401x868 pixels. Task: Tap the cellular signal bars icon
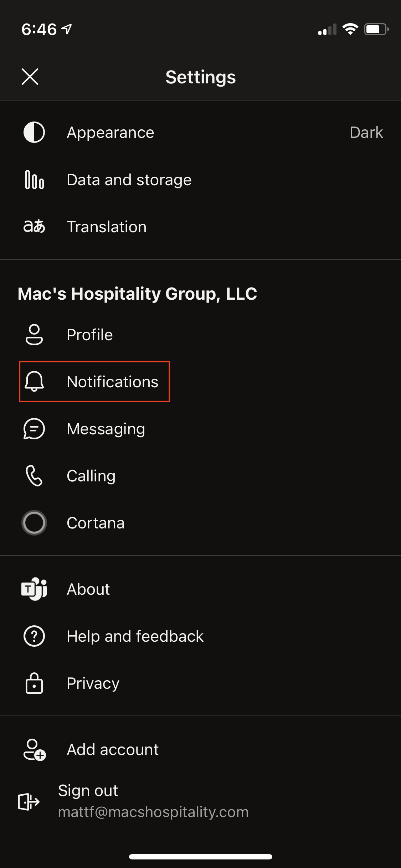click(x=327, y=30)
